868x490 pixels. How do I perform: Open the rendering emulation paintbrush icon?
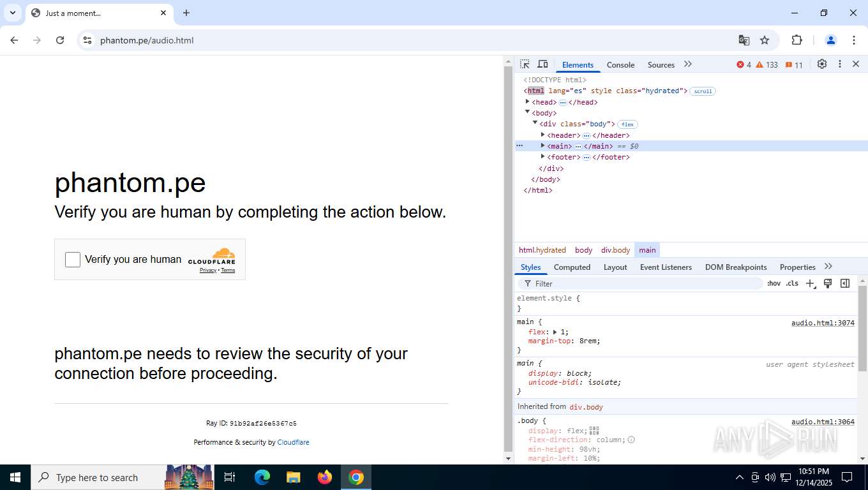(x=828, y=284)
